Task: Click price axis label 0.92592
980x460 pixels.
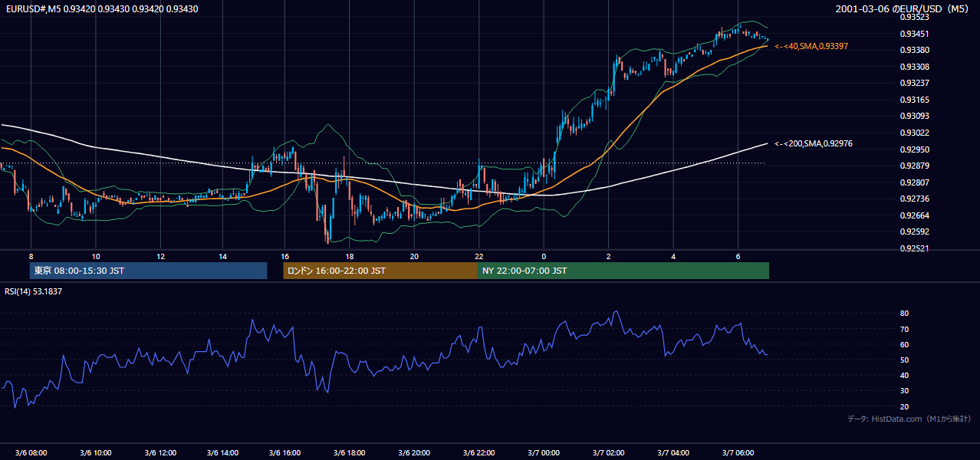Action: (x=914, y=232)
